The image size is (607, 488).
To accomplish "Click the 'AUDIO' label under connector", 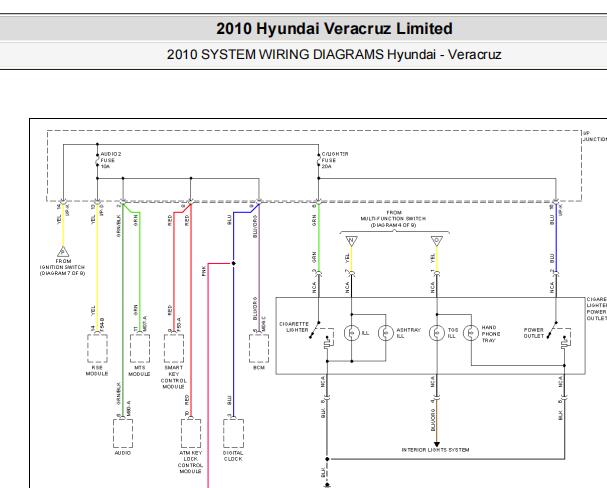I will tap(123, 453).
